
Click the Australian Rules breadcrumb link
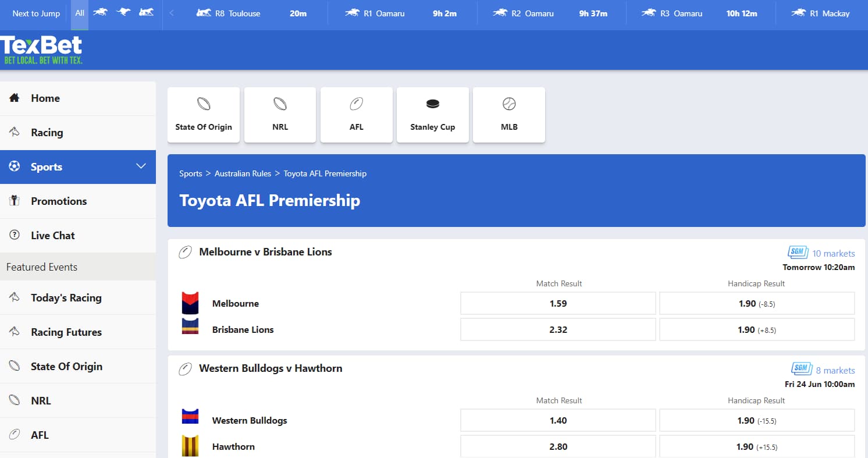[x=243, y=173]
